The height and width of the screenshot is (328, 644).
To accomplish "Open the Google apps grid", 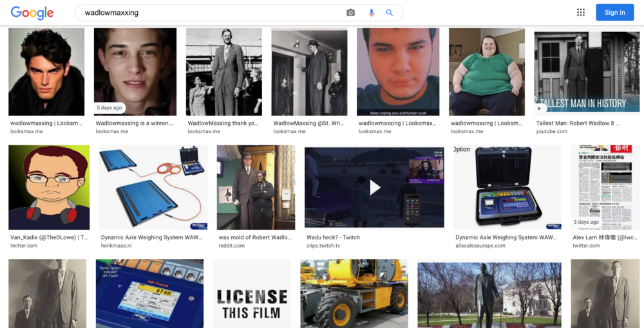I will (x=581, y=12).
